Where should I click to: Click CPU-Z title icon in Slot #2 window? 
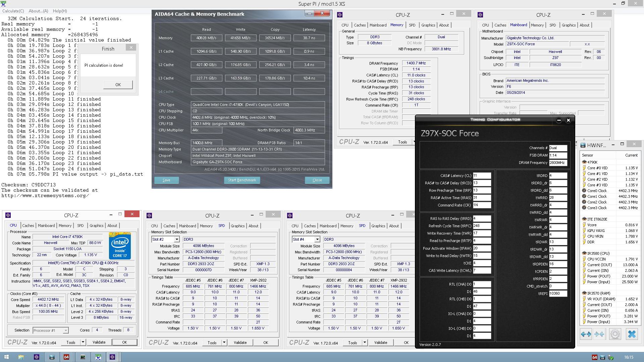coord(149,216)
